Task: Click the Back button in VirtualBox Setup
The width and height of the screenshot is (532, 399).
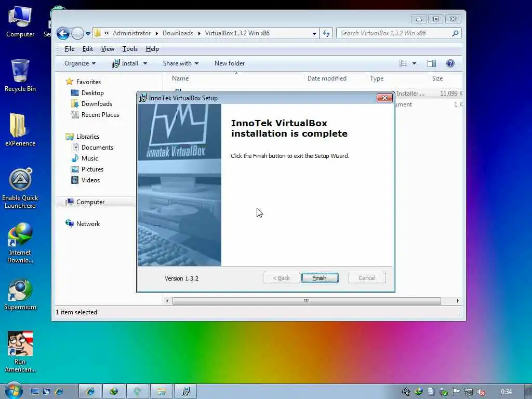Action: [x=281, y=278]
